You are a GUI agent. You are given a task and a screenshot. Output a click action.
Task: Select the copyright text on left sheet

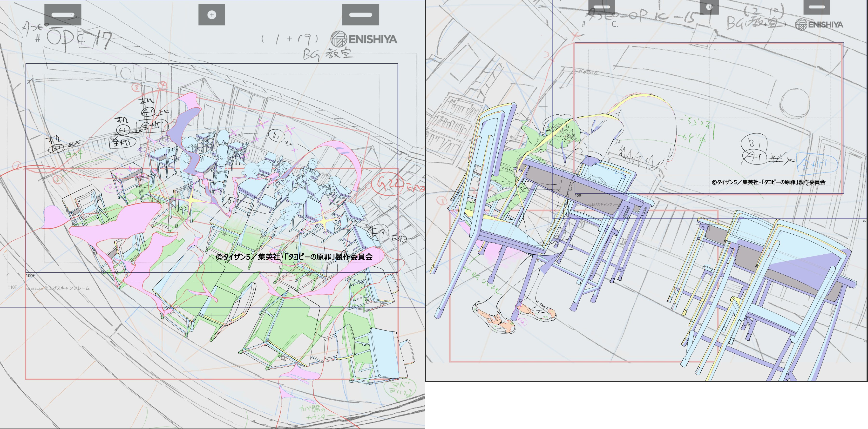(x=294, y=257)
